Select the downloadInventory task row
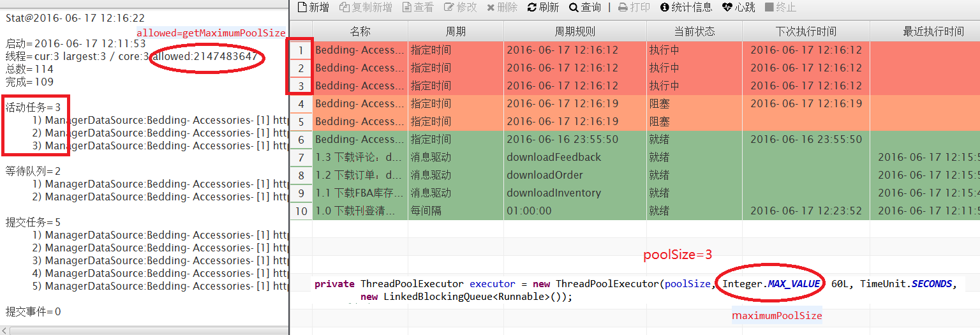This screenshot has width=980, height=335. coord(554,193)
